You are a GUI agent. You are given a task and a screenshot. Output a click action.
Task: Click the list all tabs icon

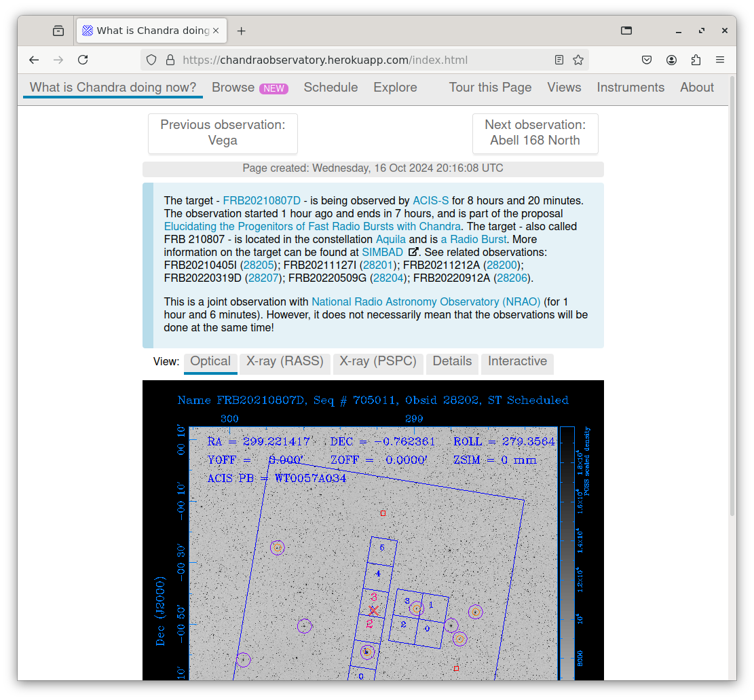626,31
